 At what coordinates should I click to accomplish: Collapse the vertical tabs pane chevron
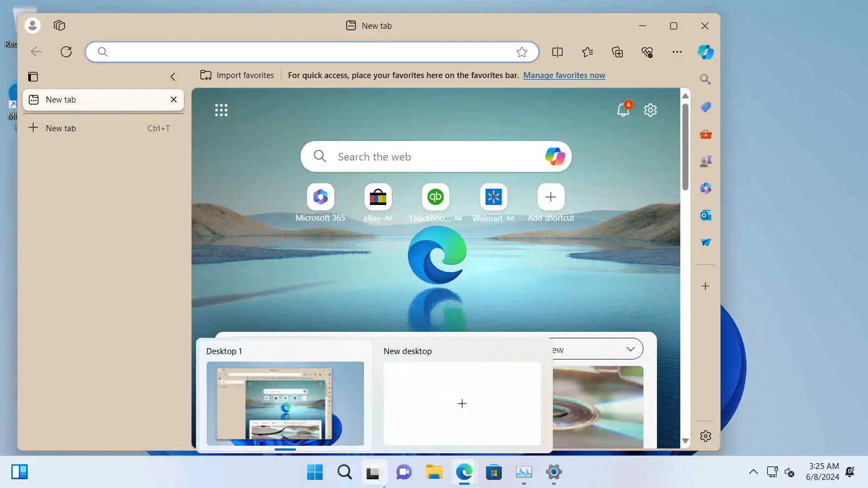173,76
